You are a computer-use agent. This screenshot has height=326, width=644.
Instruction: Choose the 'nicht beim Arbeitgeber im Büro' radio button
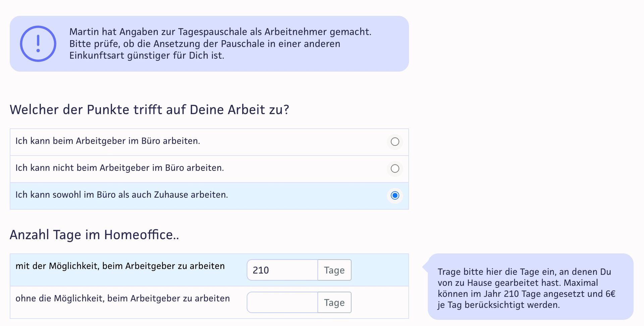(x=395, y=169)
